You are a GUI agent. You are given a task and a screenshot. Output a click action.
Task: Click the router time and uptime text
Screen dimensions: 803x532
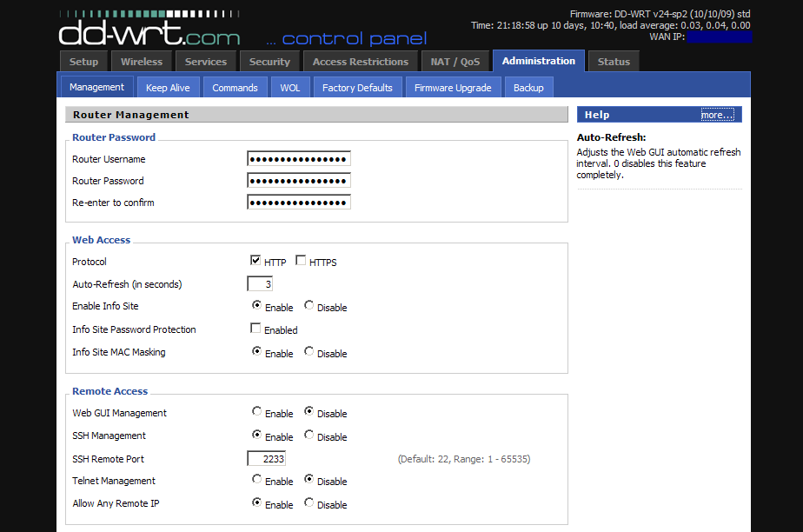[610, 25]
